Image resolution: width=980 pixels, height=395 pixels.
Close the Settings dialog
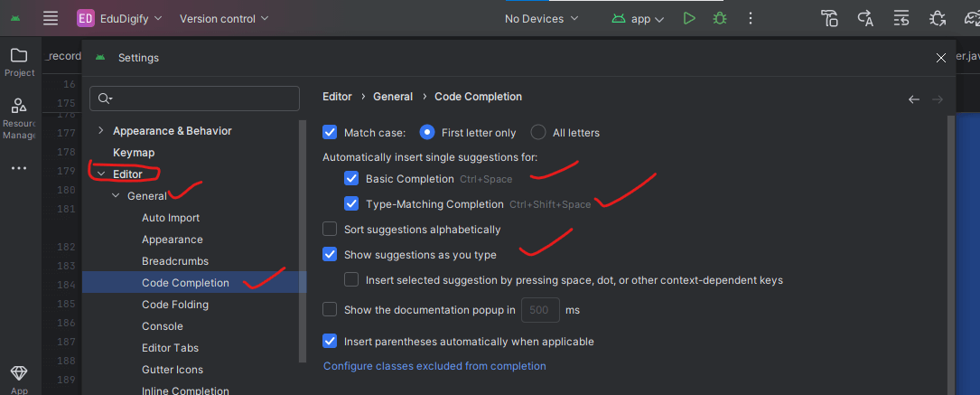(940, 58)
